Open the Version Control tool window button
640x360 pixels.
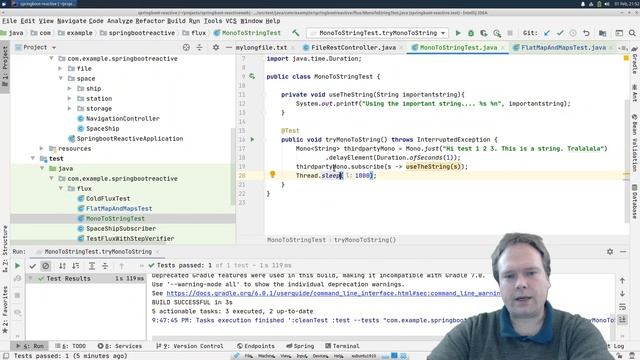click(x=190, y=346)
